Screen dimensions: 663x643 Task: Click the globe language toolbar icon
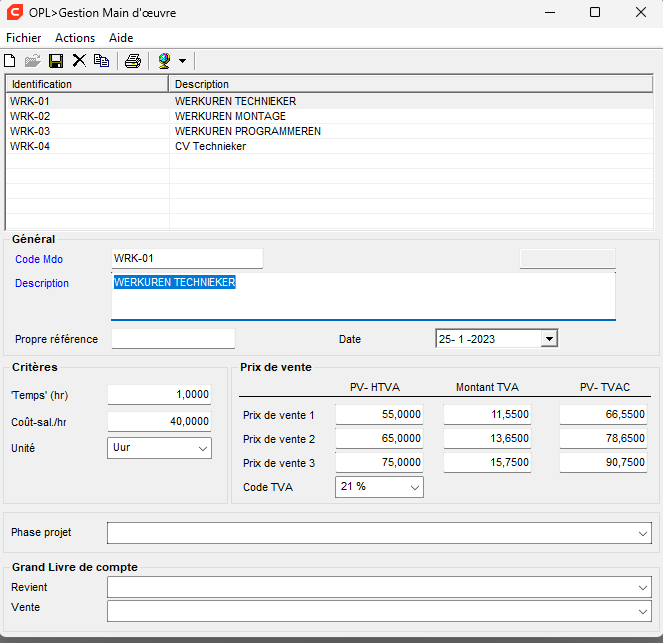tap(164, 61)
